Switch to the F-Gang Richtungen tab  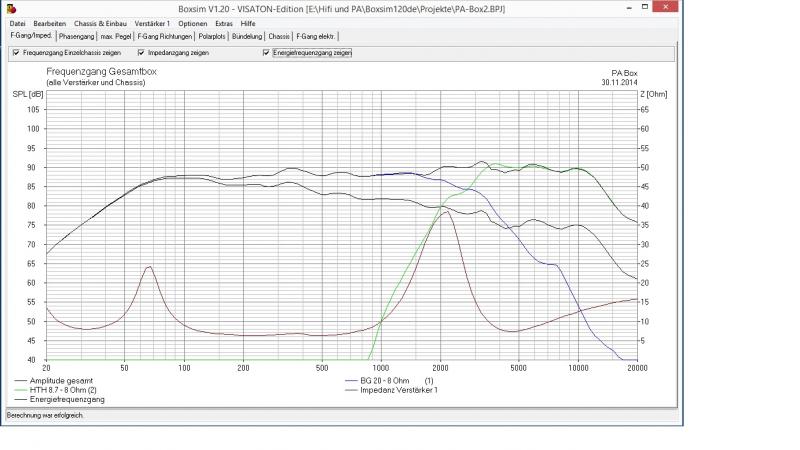[x=165, y=36]
